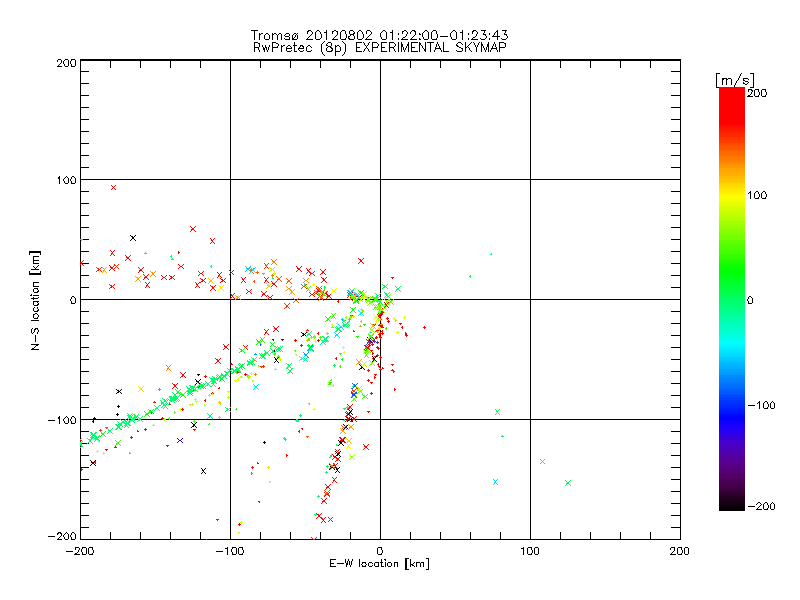Viewport: 800px width, 600px height.
Task: Click the colorbar tick label "-100"
Action: coord(761,406)
